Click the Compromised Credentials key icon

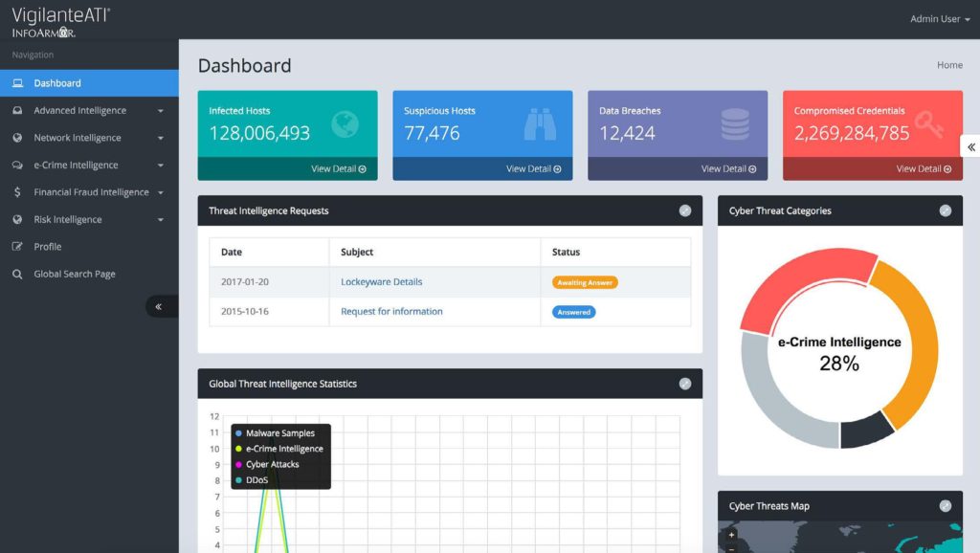coord(928,123)
